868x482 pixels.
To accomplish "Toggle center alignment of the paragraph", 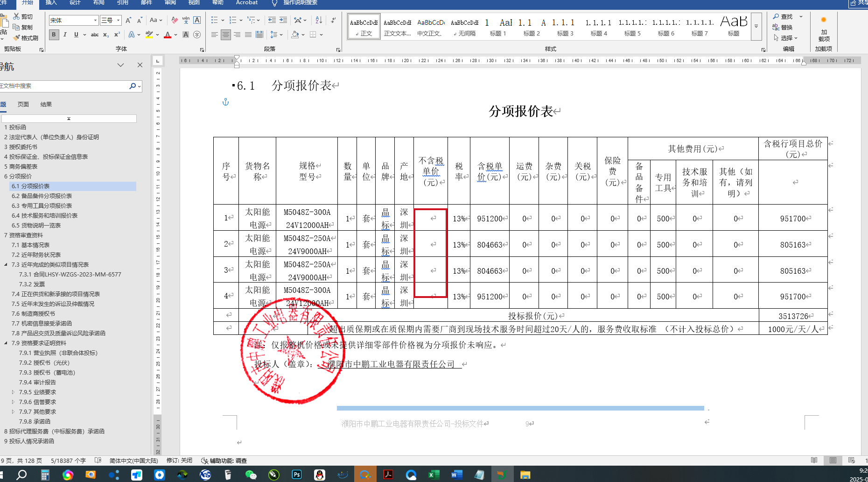I will (226, 35).
